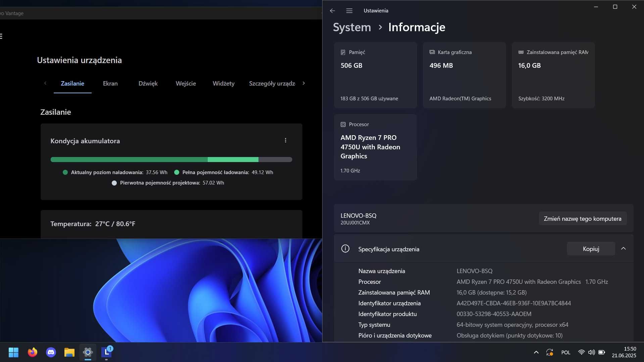Click the info icon beside Specyfikacja urządzenia

345,249
